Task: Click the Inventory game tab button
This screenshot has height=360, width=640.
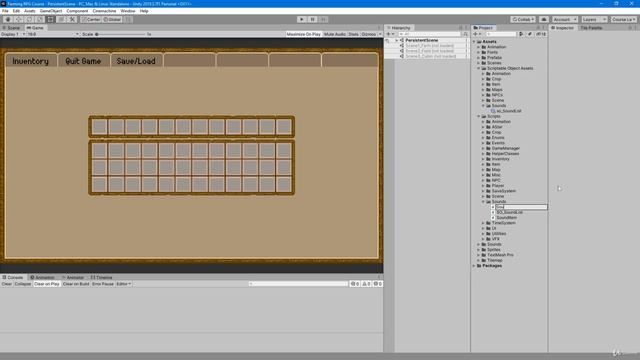Action: point(31,61)
